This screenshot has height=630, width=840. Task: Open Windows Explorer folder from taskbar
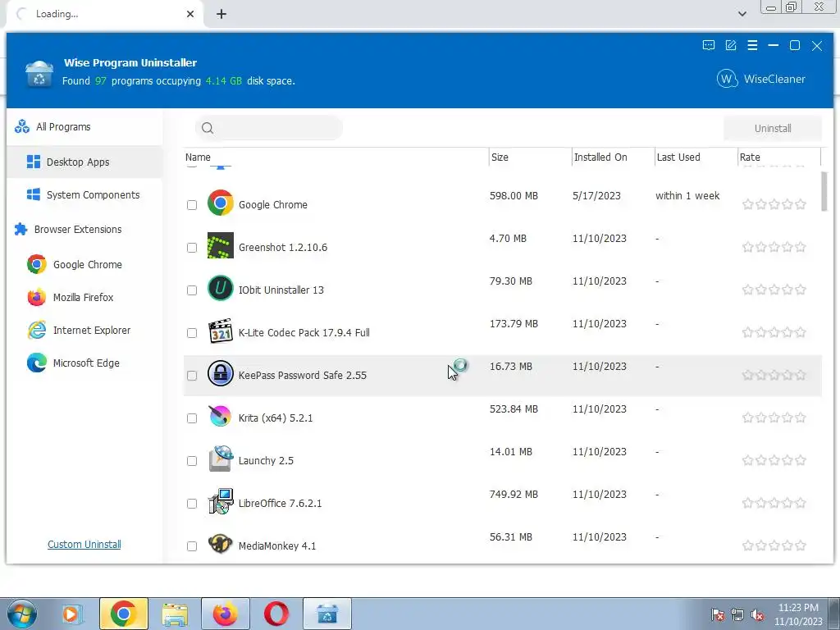tap(175, 614)
